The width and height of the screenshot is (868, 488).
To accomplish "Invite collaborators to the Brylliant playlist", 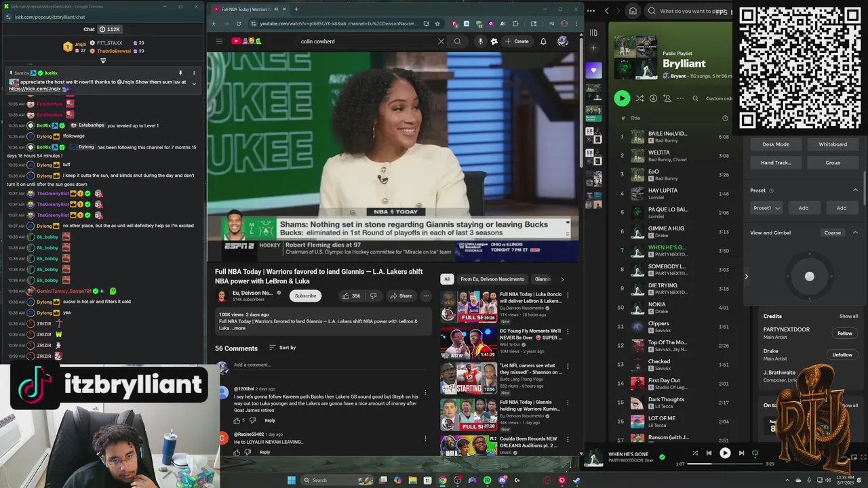I will click(667, 98).
